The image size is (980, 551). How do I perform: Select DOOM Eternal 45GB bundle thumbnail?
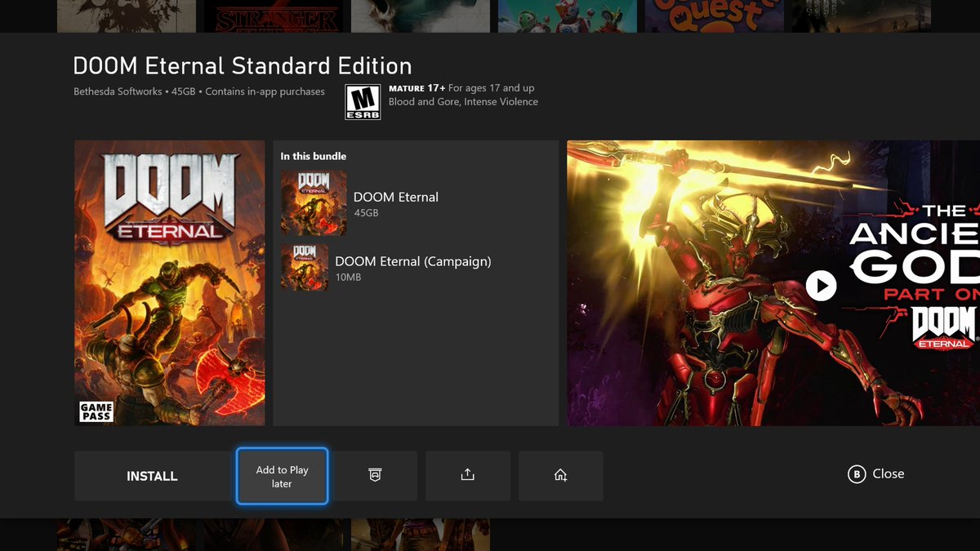314,203
